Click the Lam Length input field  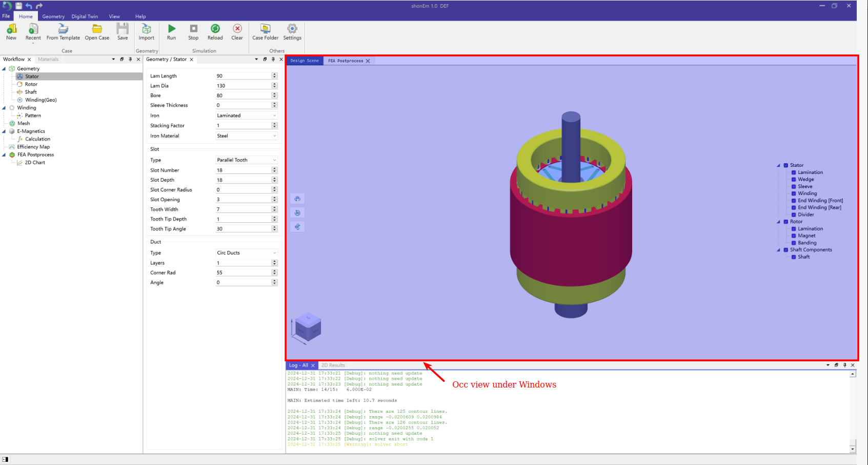pos(243,76)
